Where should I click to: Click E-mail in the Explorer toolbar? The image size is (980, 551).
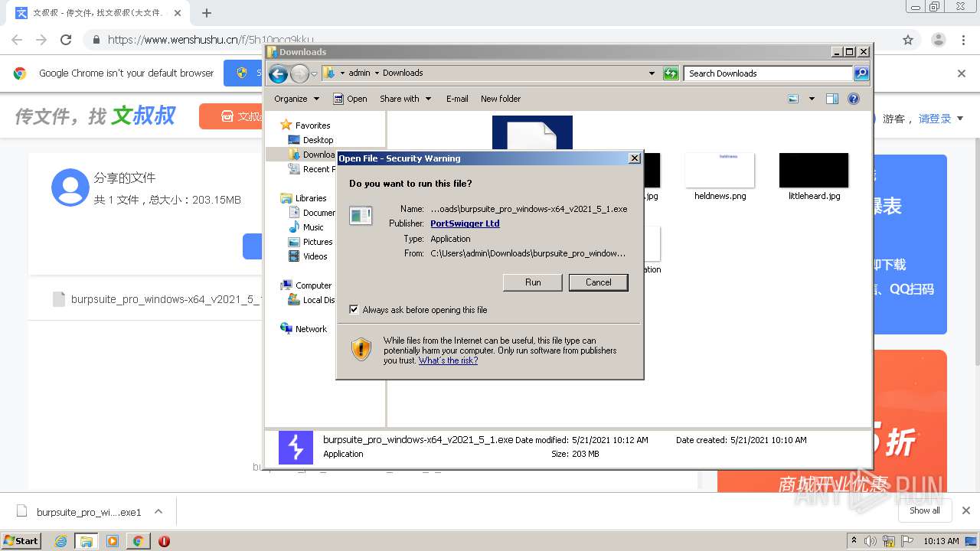pyautogui.click(x=457, y=99)
